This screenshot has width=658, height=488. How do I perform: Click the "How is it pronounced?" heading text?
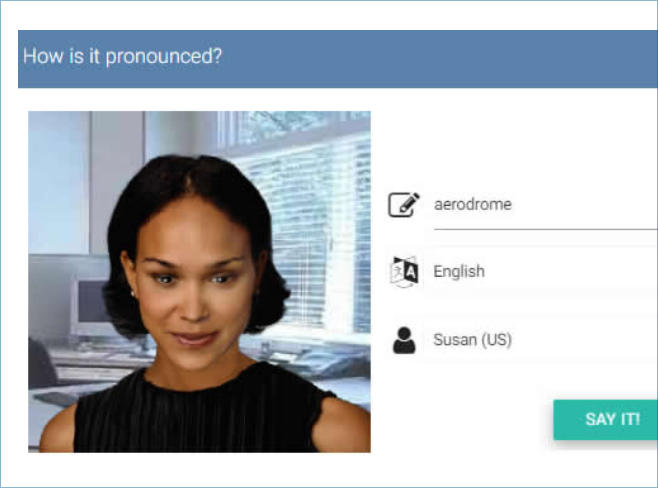coord(122,56)
